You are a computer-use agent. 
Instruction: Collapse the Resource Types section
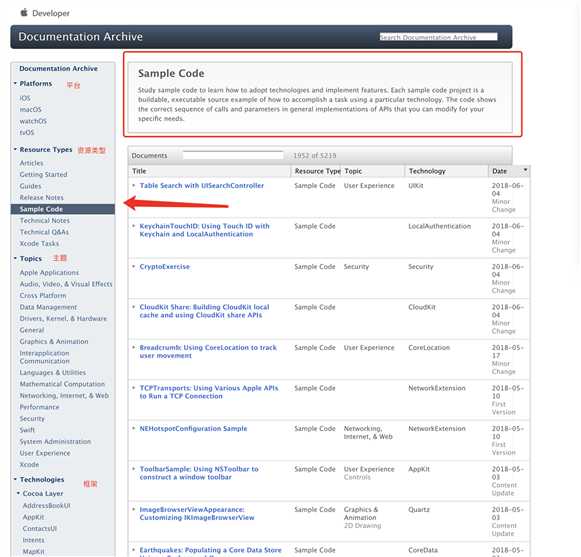(x=15, y=149)
